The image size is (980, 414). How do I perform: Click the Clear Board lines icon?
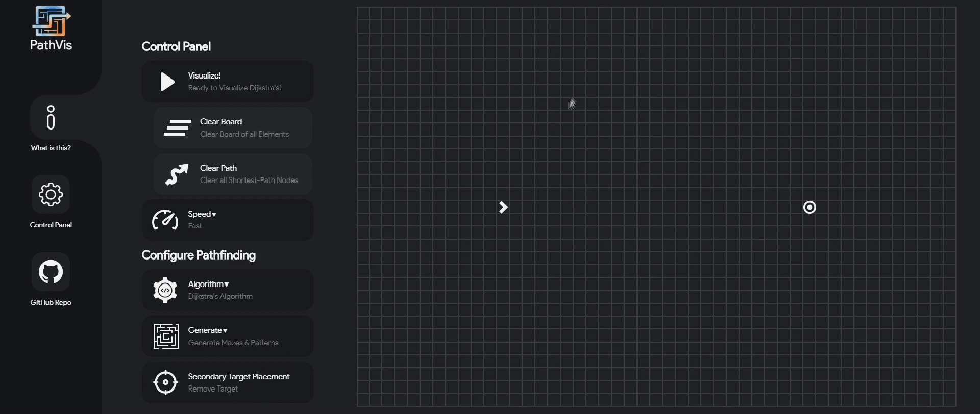click(x=177, y=128)
